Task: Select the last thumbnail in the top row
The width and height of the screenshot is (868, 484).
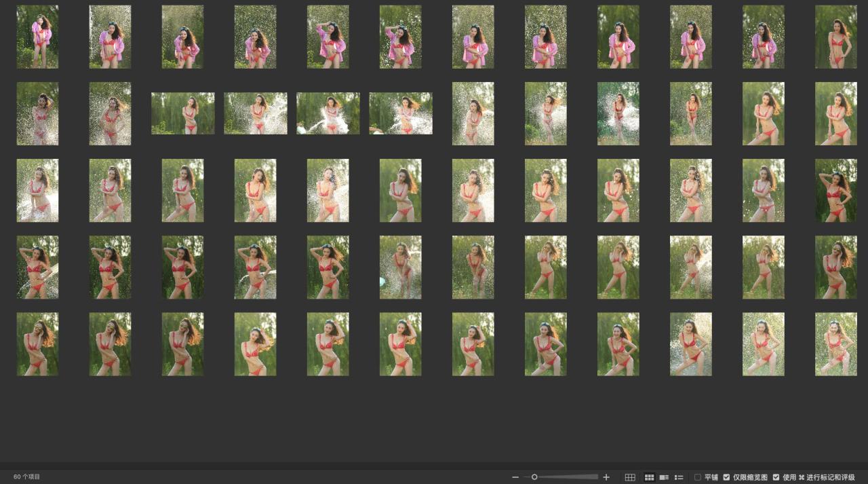Action: click(835, 37)
